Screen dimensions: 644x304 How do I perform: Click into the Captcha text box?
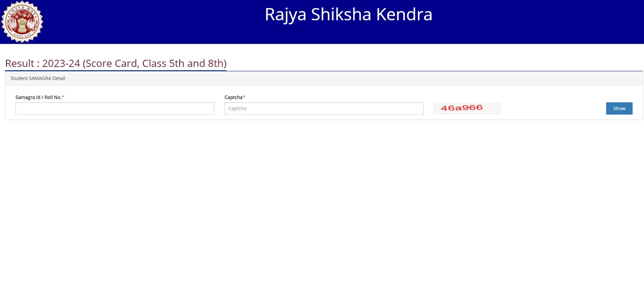point(324,108)
